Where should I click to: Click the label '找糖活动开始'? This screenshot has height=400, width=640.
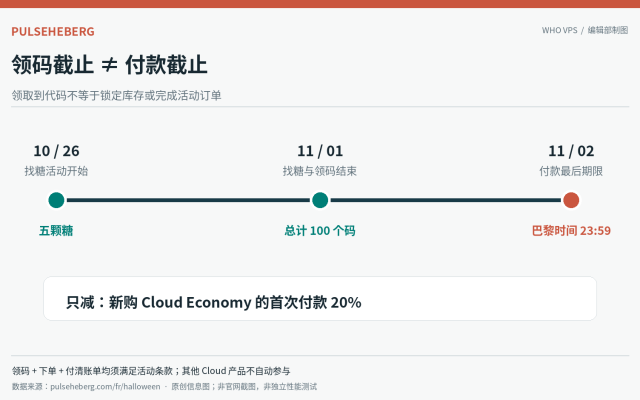click(56, 171)
